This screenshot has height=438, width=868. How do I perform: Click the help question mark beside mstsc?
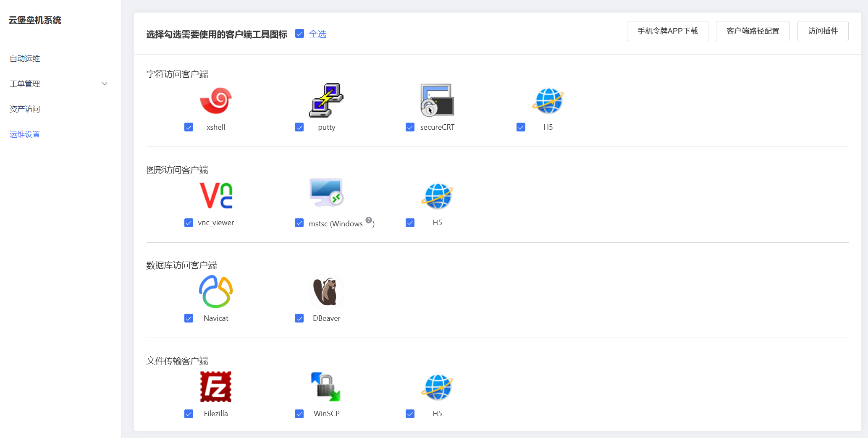click(x=369, y=220)
